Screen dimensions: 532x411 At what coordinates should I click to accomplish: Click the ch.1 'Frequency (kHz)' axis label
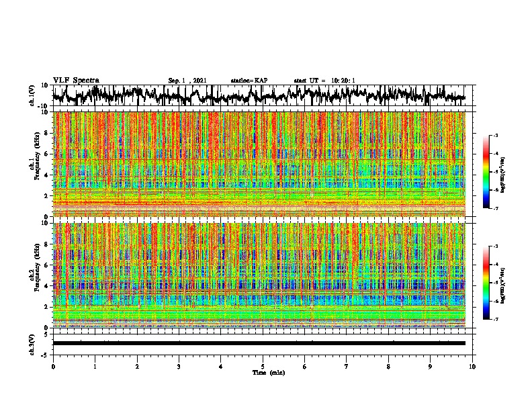[37, 156]
